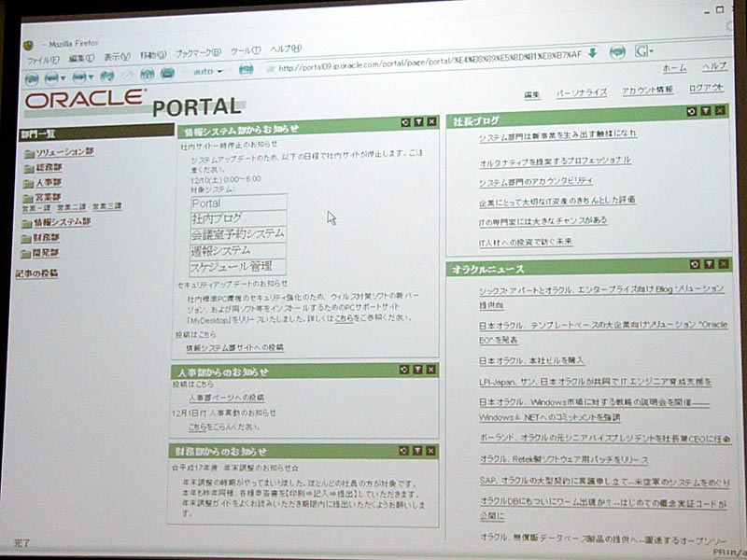Viewport: 747px width, 560px height.
Task: Click the 営業二課 sub-link
Action: click(x=72, y=207)
